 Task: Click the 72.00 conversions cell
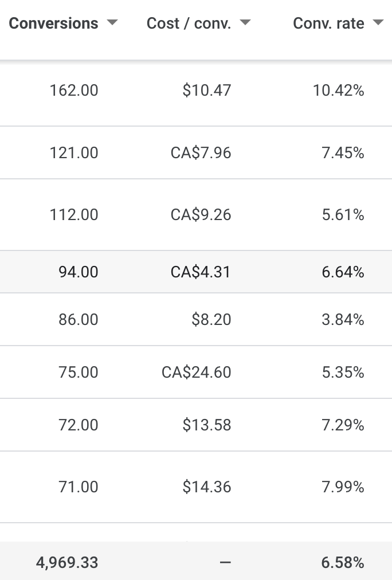[x=79, y=425]
